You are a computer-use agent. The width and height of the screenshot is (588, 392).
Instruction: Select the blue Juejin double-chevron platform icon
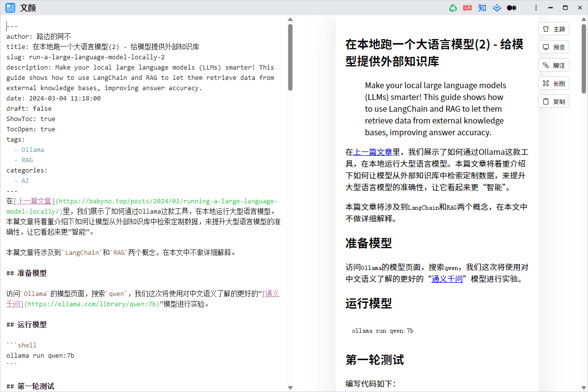[x=497, y=7]
